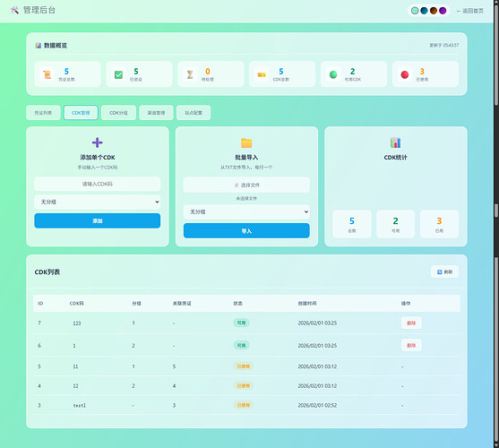Click the 3 已用 stat box in CDK统计
Viewport: 499px width, 448px height.
pyautogui.click(x=439, y=224)
